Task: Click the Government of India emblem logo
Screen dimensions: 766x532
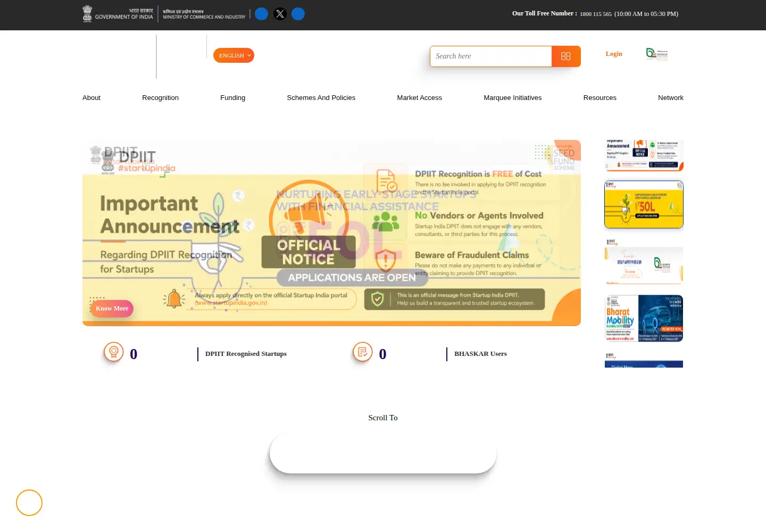Action: (x=118, y=14)
